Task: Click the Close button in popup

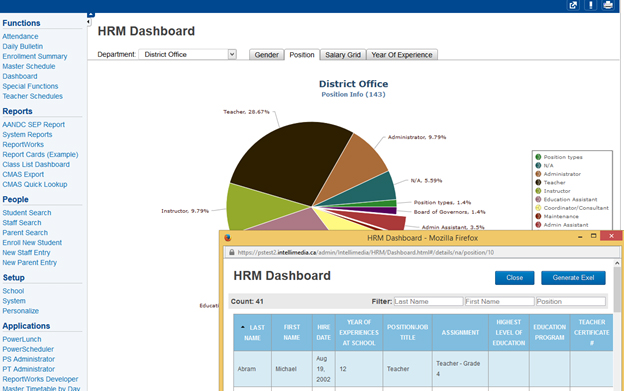Action: tap(514, 278)
